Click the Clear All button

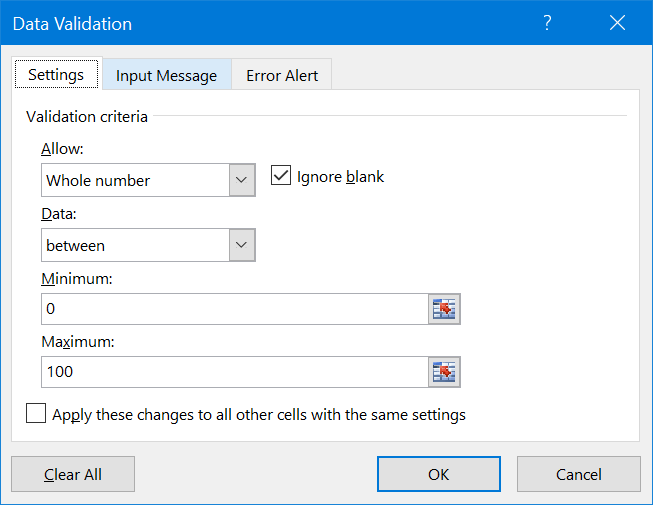(x=73, y=475)
